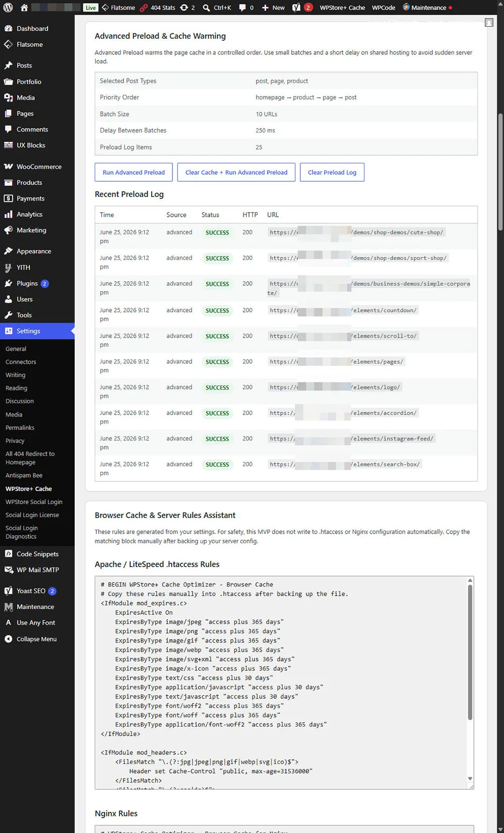The width and height of the screenshot is (504, 833).
Task: Open the Products box icon in sidebar
Action: click(8, 182)
